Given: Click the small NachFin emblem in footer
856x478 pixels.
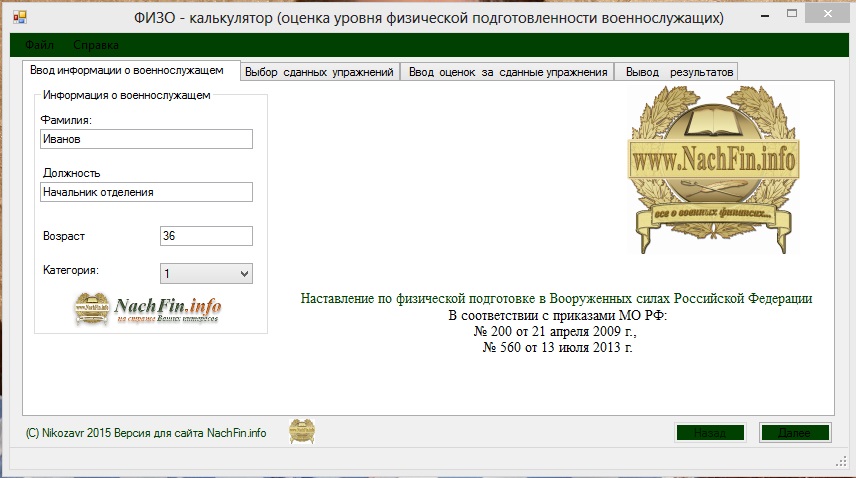Looking at the screenshot, I should click(x=302, y=431).
